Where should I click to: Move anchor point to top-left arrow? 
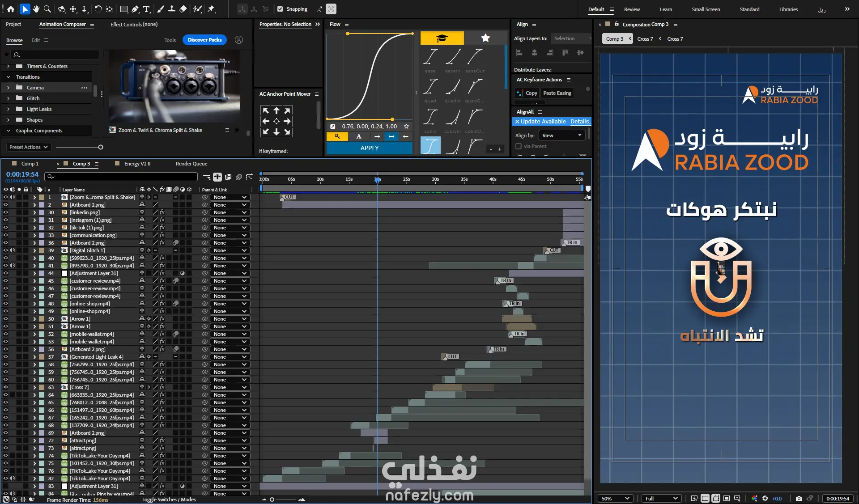266,110
